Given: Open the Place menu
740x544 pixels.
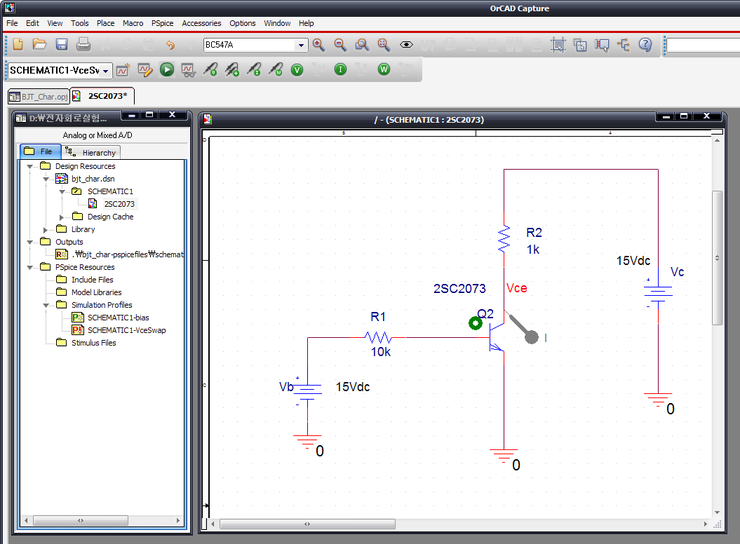Looking at the screenshot, I should tap(105, 23).
